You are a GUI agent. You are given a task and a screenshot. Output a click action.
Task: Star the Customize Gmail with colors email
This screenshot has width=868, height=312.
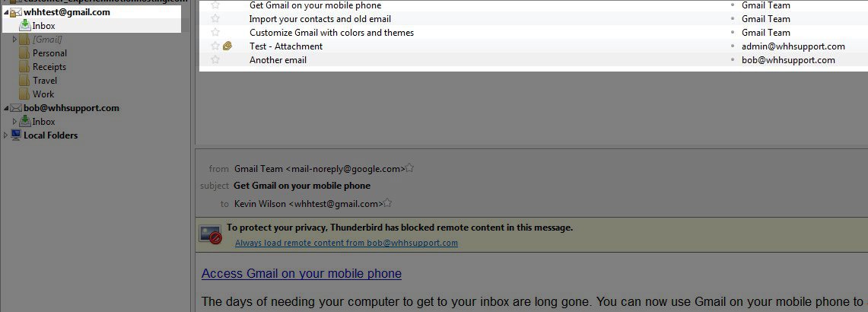coord(215,32)
